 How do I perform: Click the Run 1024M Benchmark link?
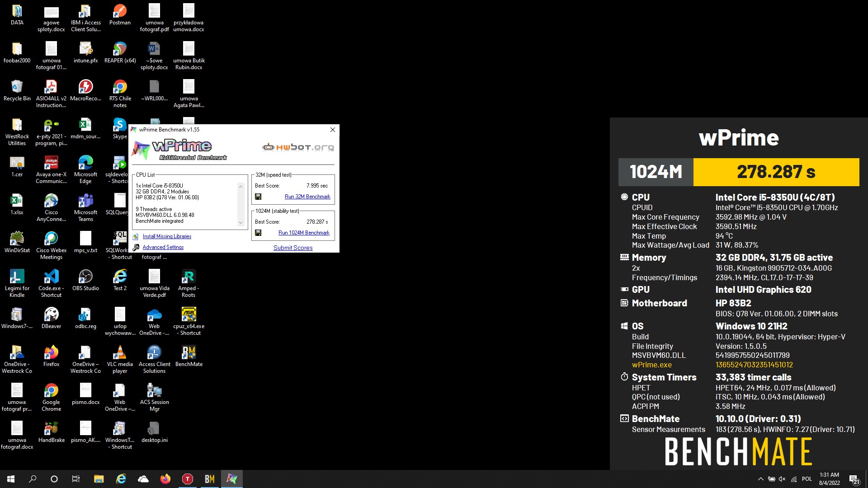tap(304, 233)
